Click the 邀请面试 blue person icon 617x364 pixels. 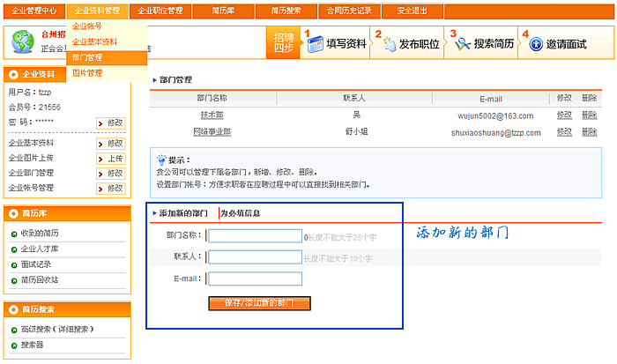click(535, 43)
